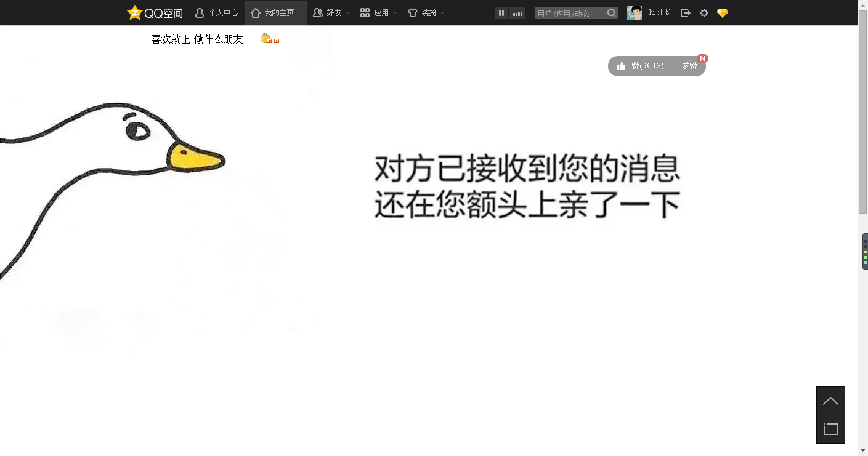Click the search magnifier icon
This screenshot has height=456, width=868.
[x=611, y=13]
